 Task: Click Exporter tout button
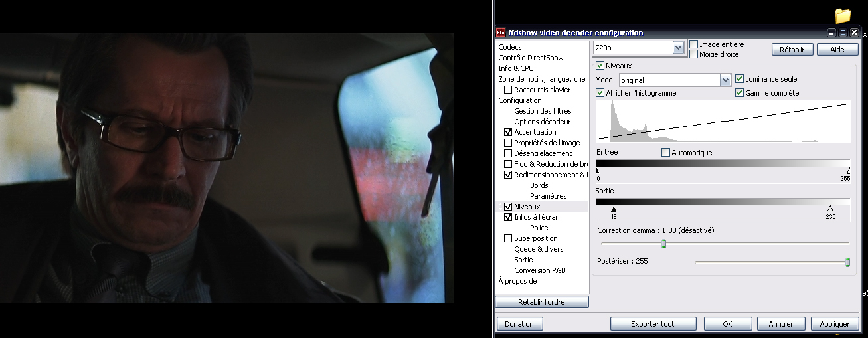coord(653,324)
